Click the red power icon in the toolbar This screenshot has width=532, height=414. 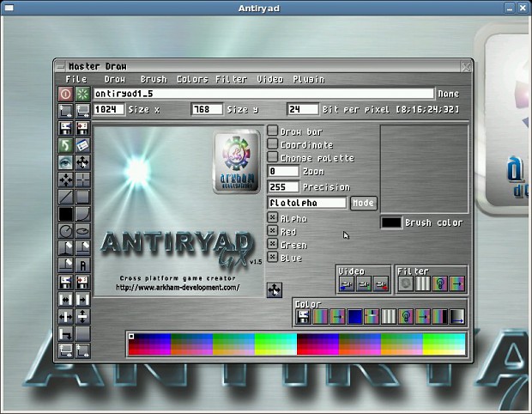tap(65, 94)
